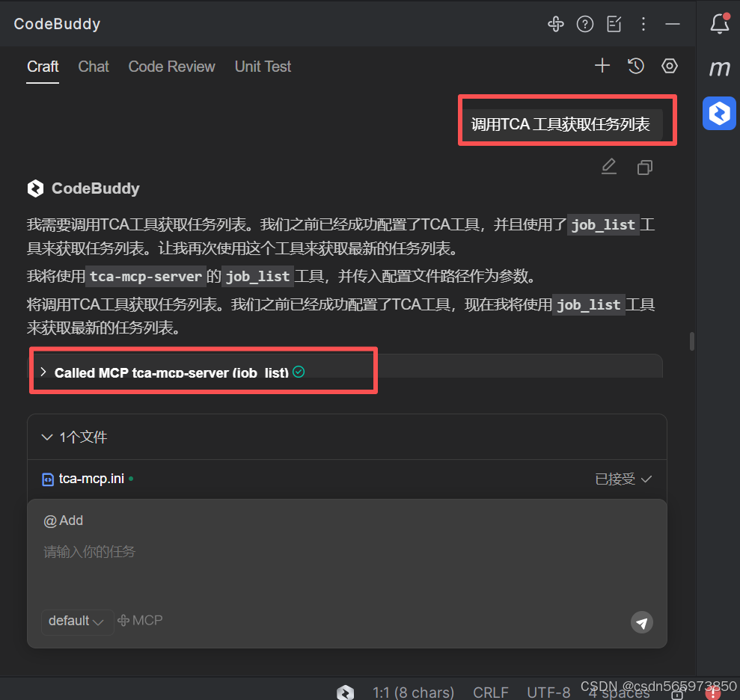
Task: Open the Maven 'm' sidebar tool
Action: tap(719, 68)
